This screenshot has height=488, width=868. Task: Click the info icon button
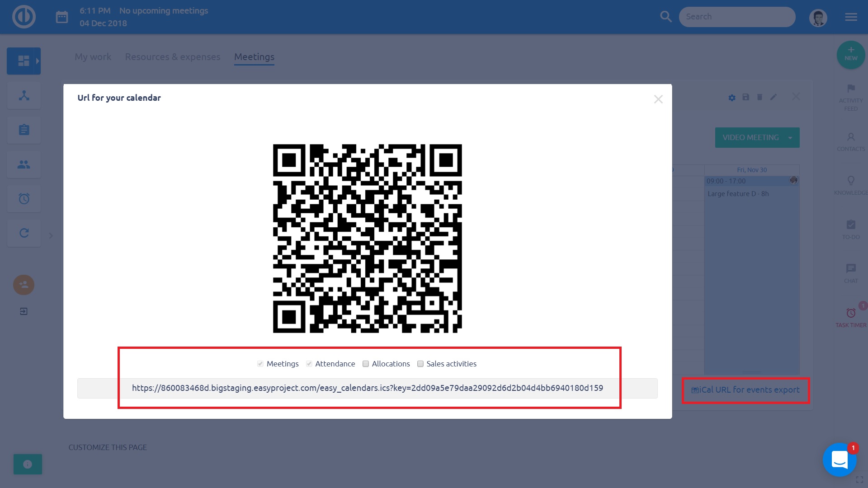[x=28, y=464]
